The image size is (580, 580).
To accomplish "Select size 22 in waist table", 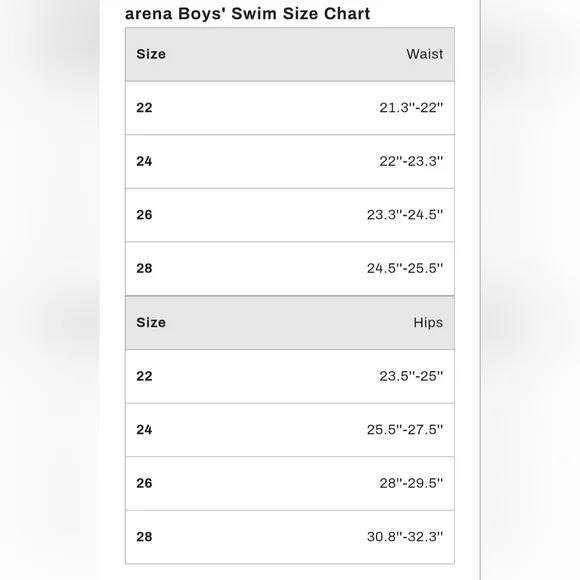I will coord(144,108).
